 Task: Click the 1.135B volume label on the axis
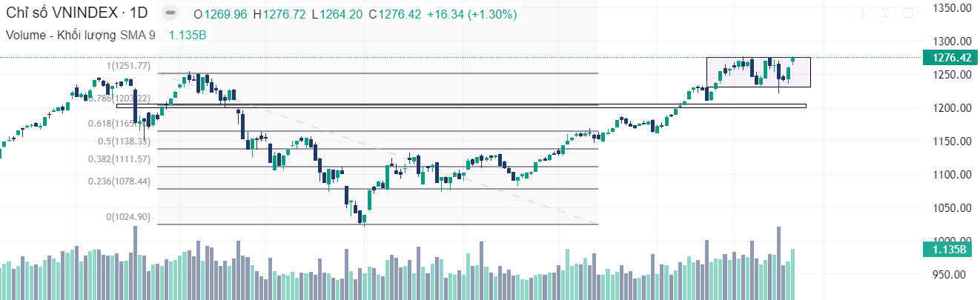[x=946, y=250]
